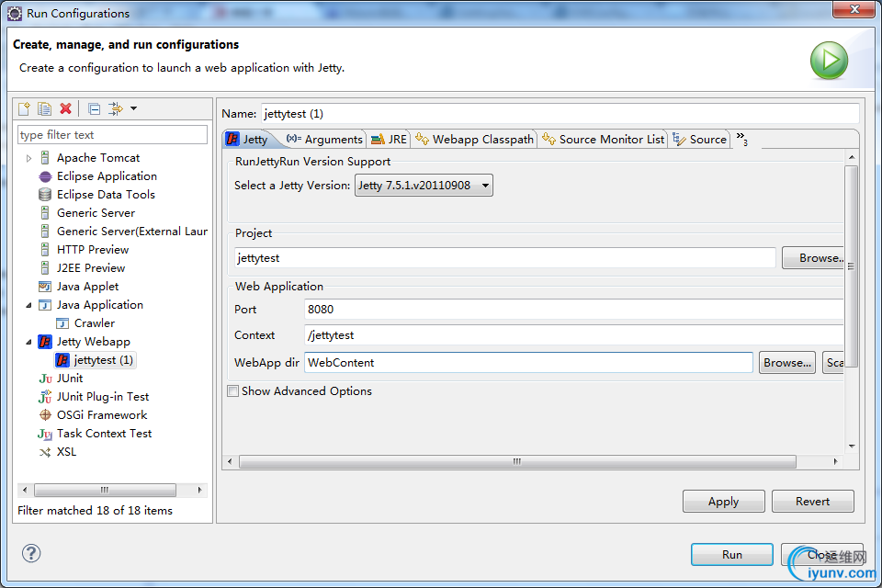Click the Context field showing /jettytest
The image size is (882, 588).
coord(573,335)
